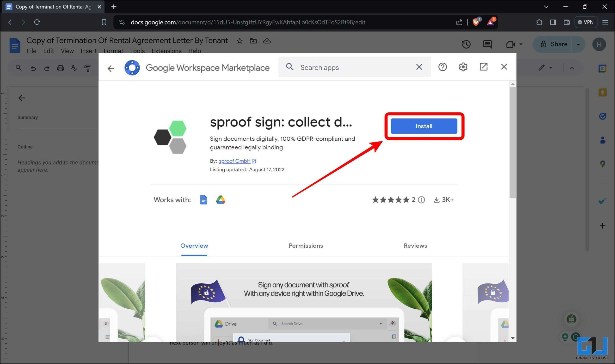Viewport: 615px width, 364px height.
Task: Click the Docs home icon
Action: point(14,45)
